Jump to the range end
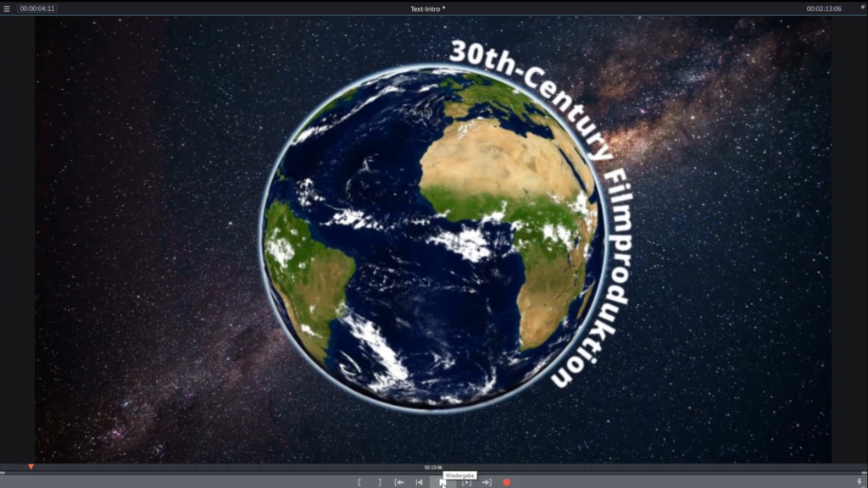This screenshot has width=868, height=488. [x=487, y=482]
